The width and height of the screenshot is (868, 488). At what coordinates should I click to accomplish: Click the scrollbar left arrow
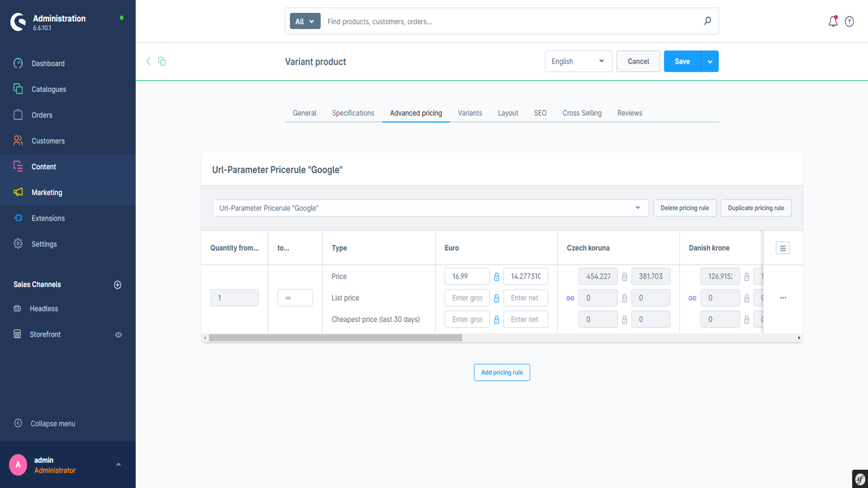(205, 338)
